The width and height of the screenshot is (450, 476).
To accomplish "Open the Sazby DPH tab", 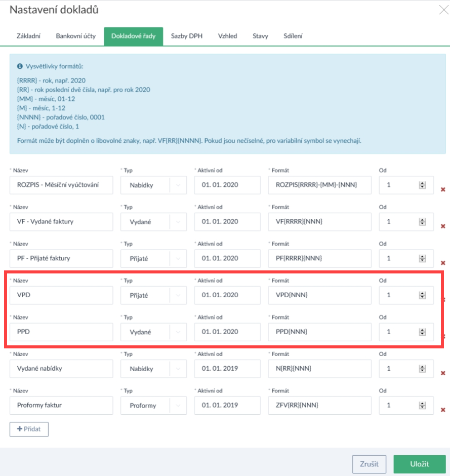I will pyautogui.click(x=187, y=36).
